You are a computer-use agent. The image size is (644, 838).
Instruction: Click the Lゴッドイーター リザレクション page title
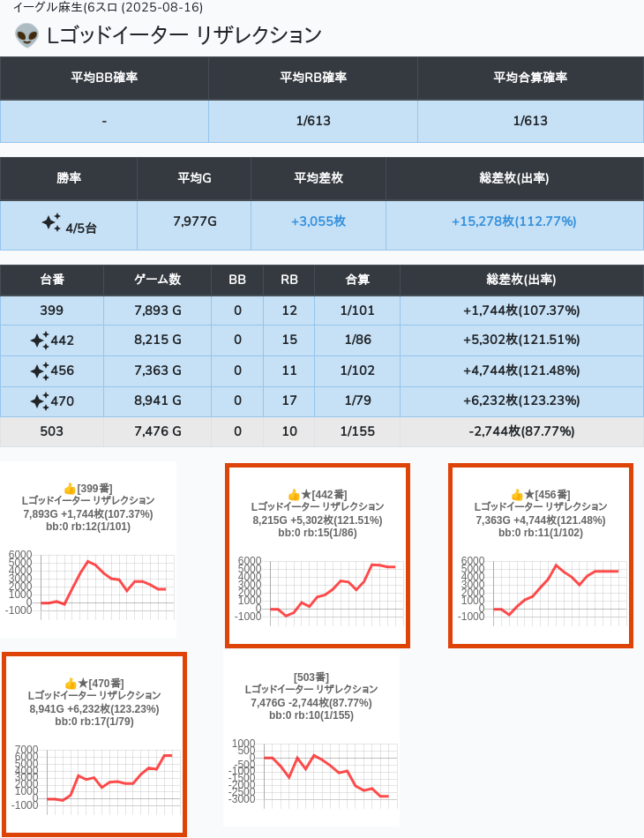(183, 35)
